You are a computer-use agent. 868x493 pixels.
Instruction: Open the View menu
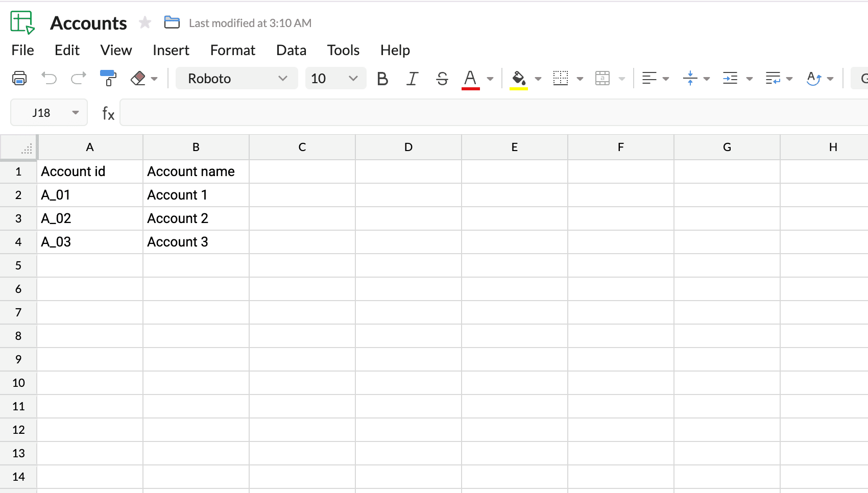(x=116, y=50)
